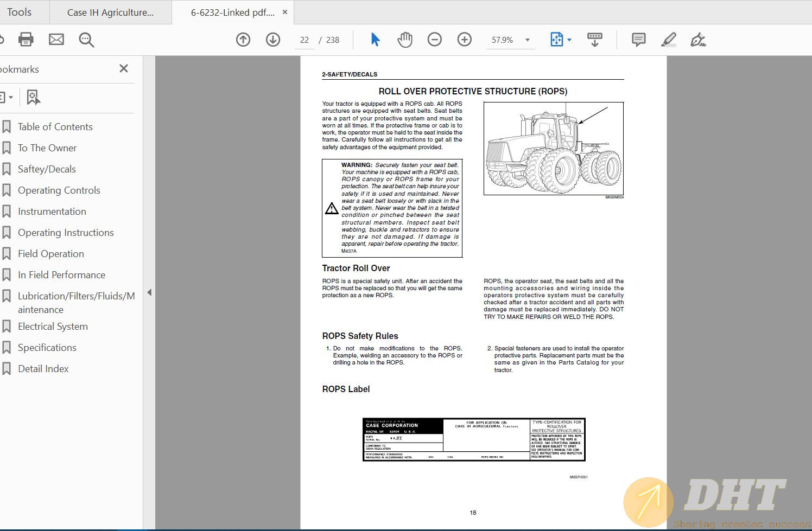Zoom out with the minus button
The height and width of the screenshot is (531, 812).
coord(435,40)
